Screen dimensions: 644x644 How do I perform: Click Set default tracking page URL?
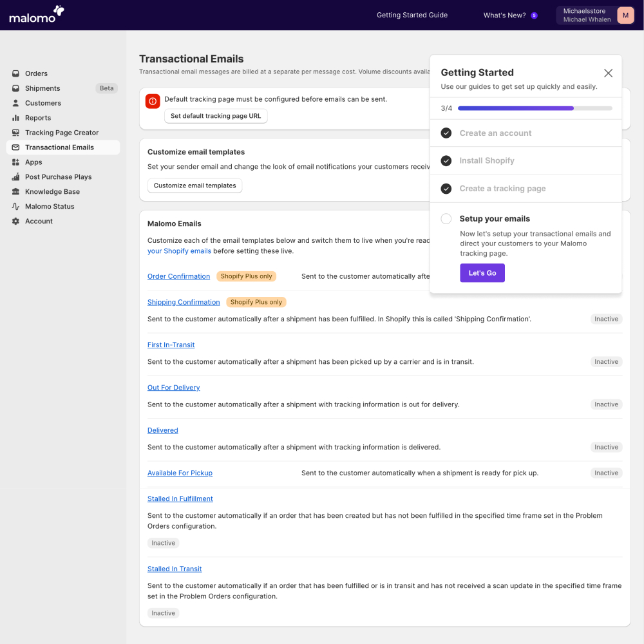click(x=216, y=116)
